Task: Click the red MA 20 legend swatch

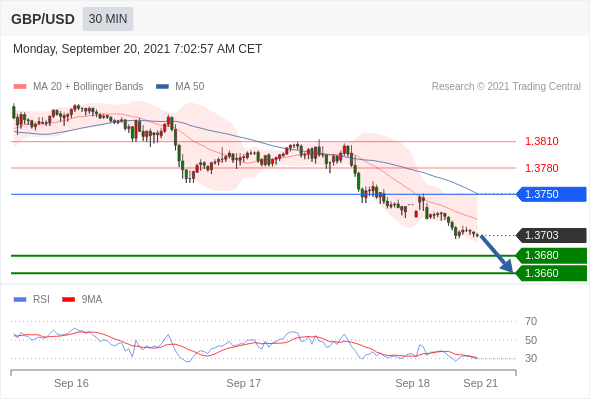Action: (x=20, y=87)
